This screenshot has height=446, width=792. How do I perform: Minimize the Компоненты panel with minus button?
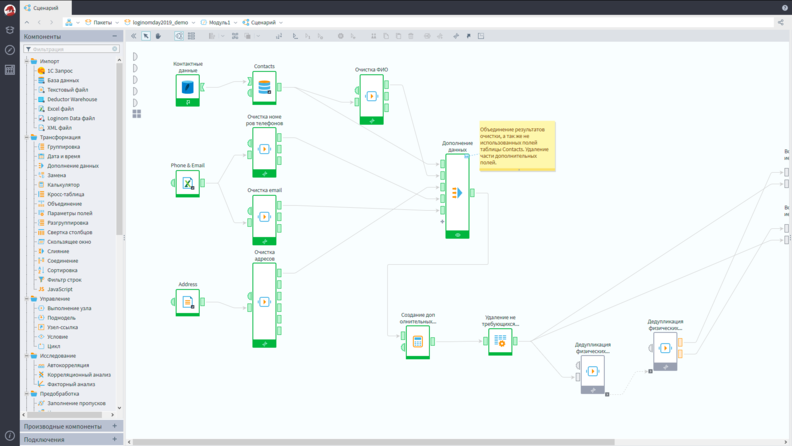point(115,36)
